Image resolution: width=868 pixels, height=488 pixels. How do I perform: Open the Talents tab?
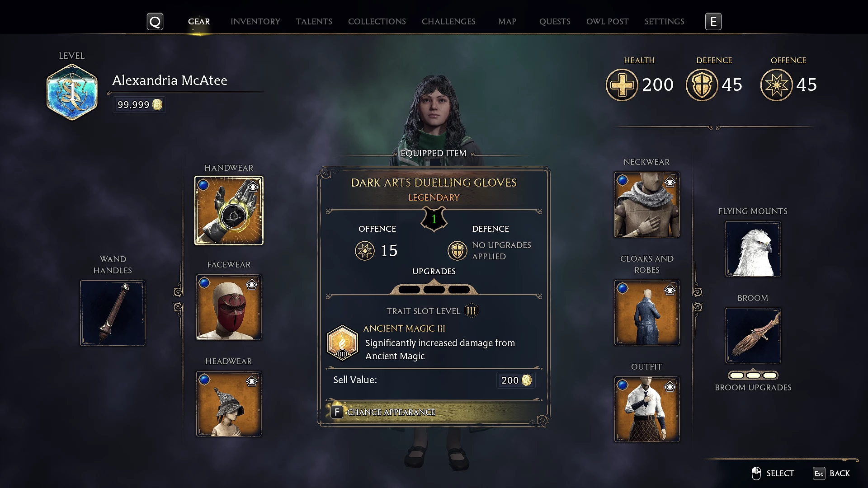pos(314,21)
